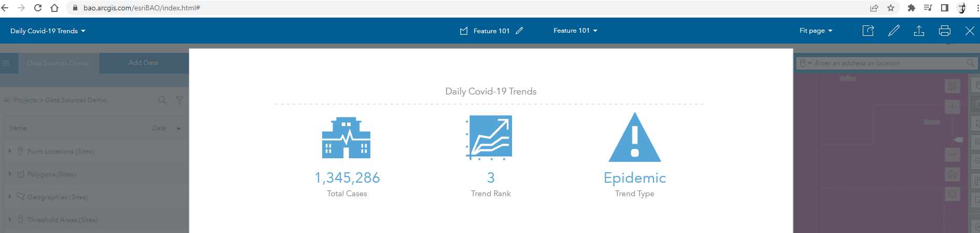Close the infographic view with X

(969, 31)
